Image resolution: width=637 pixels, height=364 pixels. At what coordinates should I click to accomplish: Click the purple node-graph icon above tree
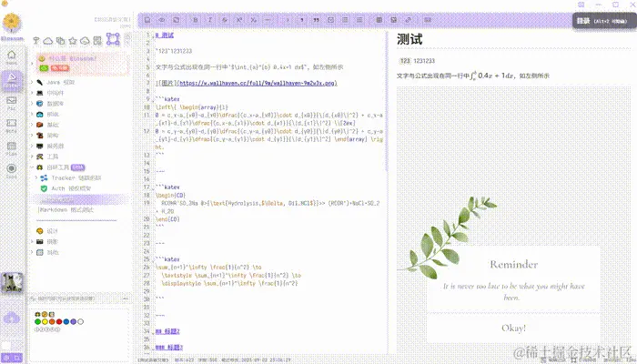(113, 39)
